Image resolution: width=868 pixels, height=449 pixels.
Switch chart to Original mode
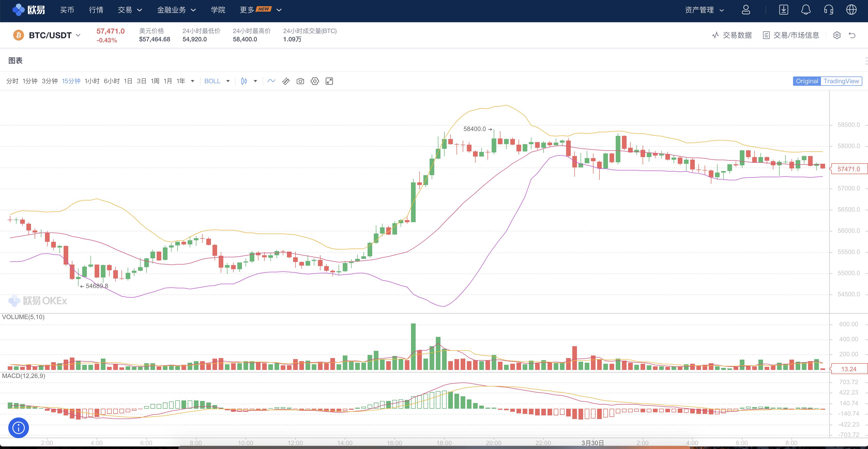(807, 81)
